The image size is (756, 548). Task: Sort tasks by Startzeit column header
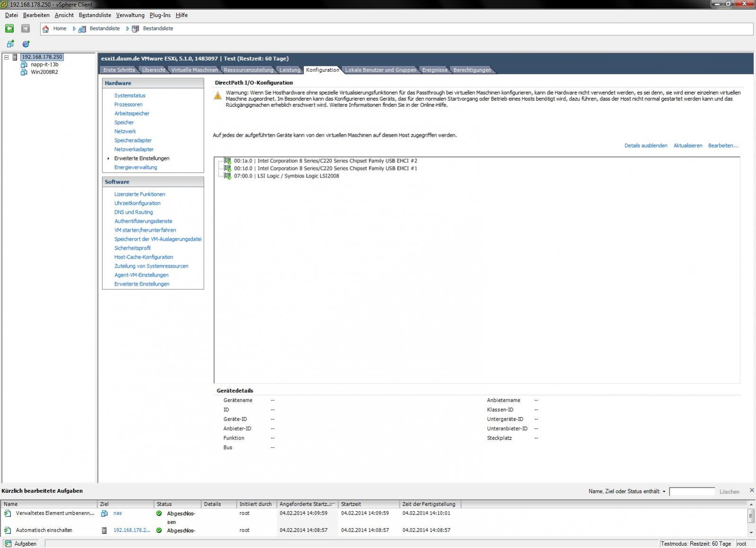tap(369, 504)
